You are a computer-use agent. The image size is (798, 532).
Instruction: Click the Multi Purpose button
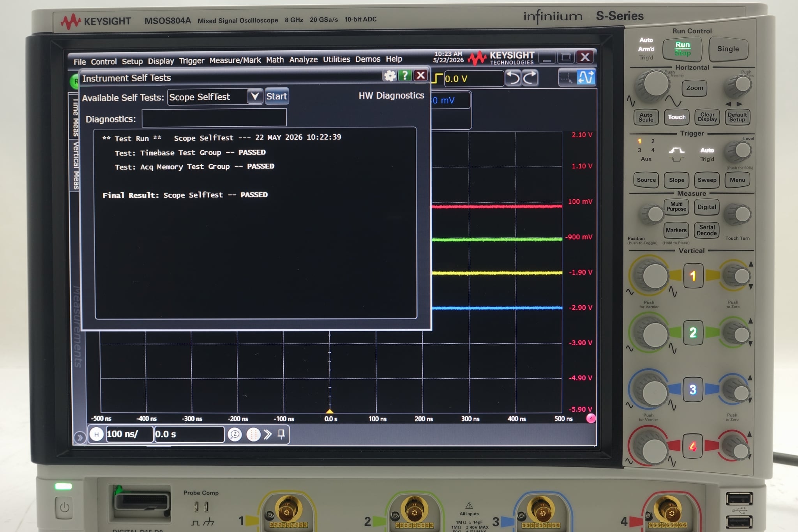[676, 207]
